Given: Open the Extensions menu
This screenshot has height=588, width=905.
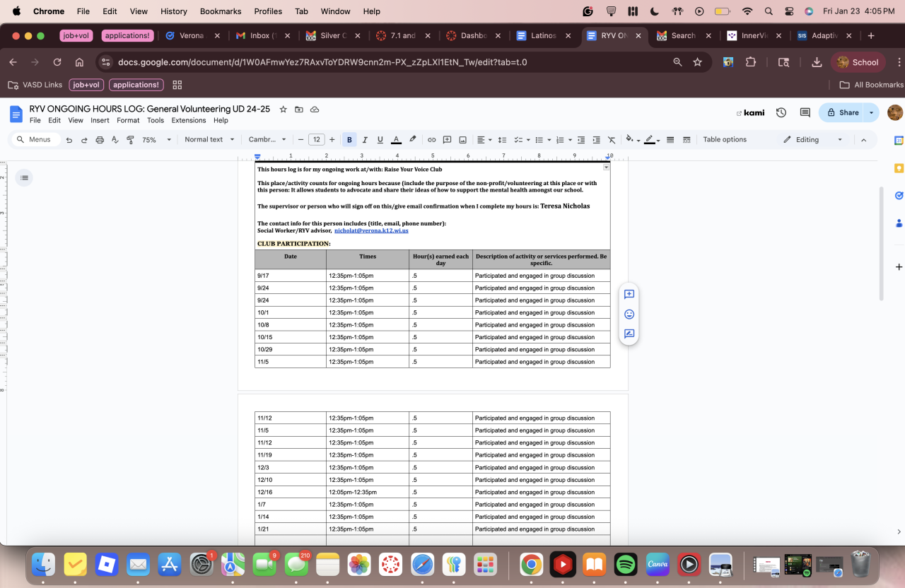Looking at the screenshot, I should pos(188,120).
